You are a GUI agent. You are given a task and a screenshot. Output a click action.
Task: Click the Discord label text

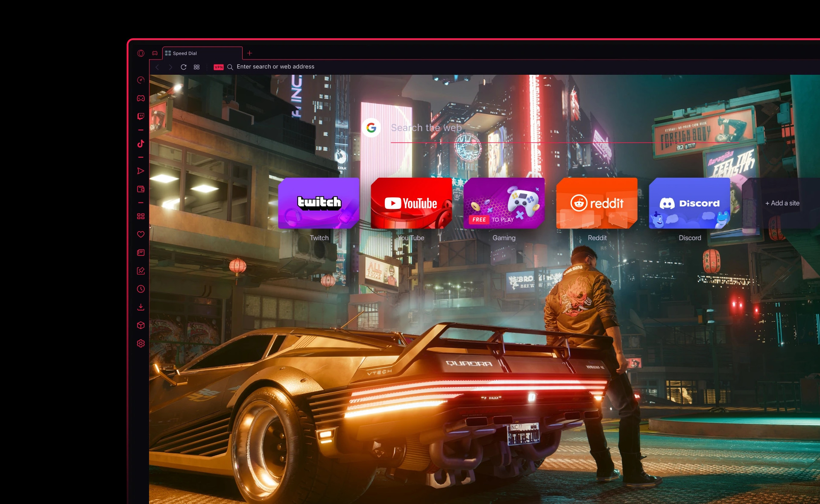[690, 238]
